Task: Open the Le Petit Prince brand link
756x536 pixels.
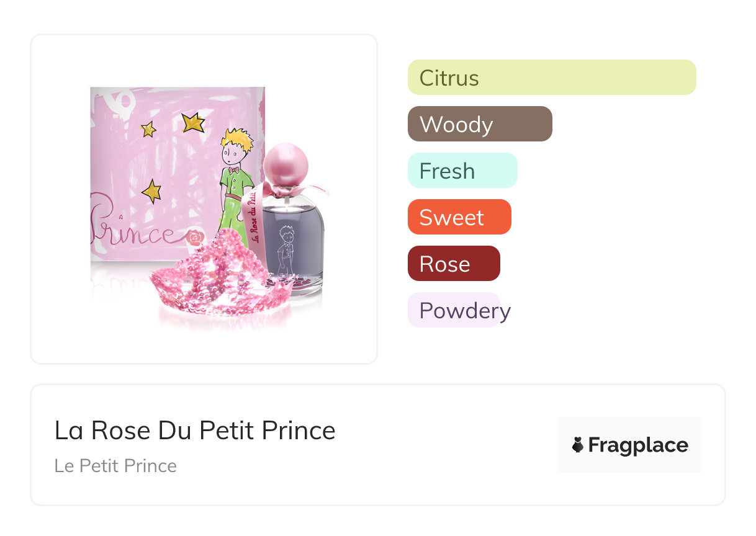Action: 115,466
